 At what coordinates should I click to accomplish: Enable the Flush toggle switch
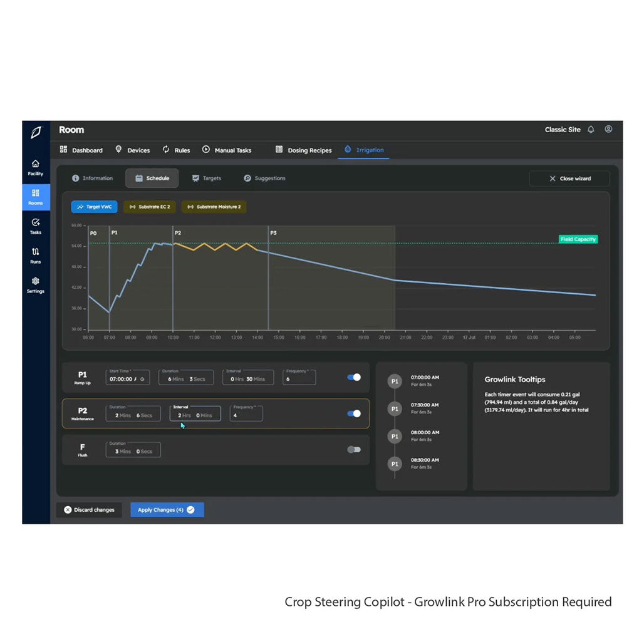(354, 449)
